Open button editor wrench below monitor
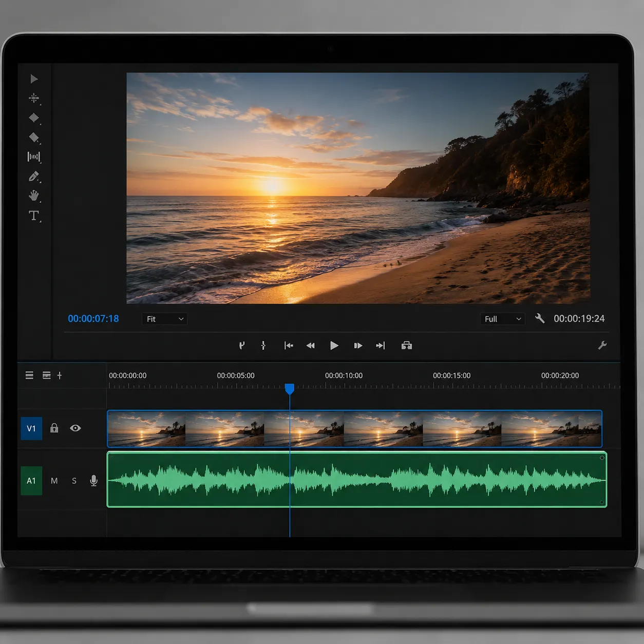This screenshot has height=644, width=644. click(602, 346)
